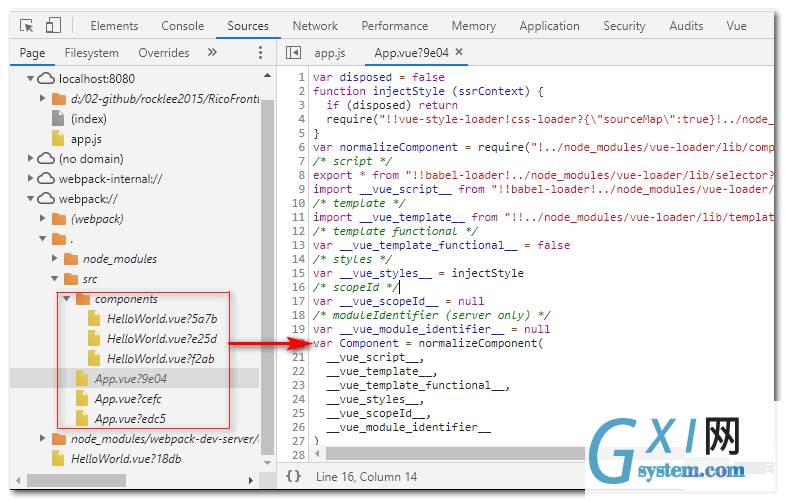Expand the node_modules folder
The width and height of the screenshot is (785, 501).
(x=55, y=259)
